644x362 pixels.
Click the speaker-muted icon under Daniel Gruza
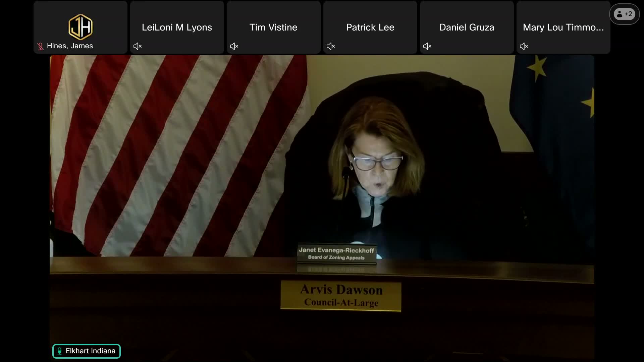coord(427,46)
